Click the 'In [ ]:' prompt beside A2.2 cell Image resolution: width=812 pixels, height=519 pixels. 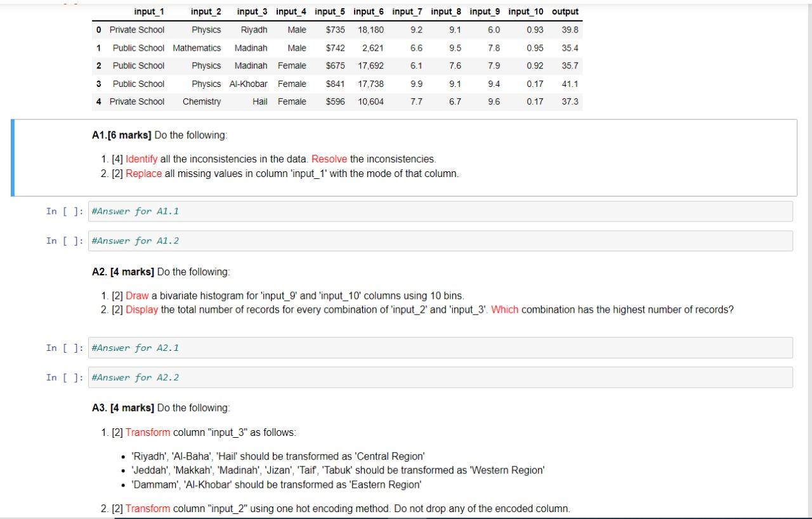pyautogui.click(x=63, y=377)
